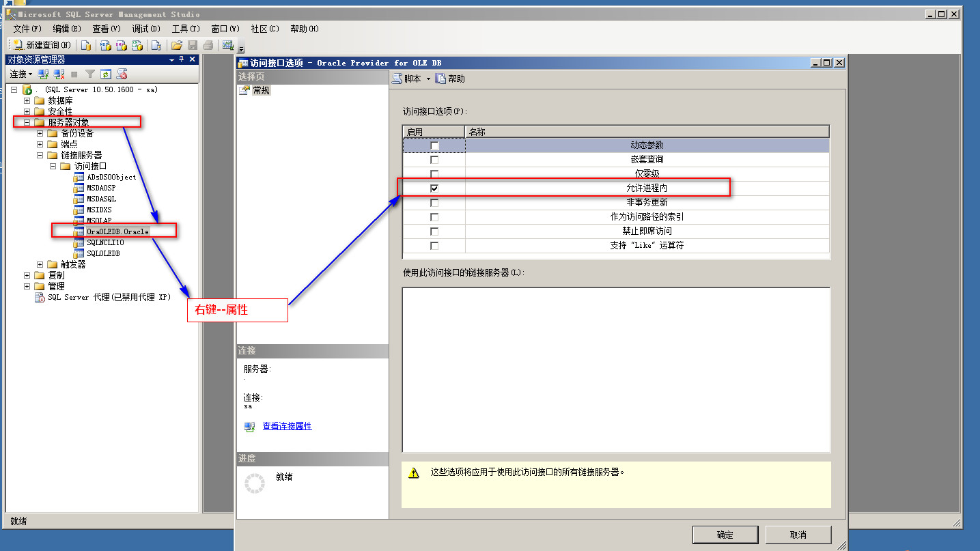This screenshot has width=980, height=551.
Task: Click the 帮助 help icon in dialog toolbar
Action: [x=440, y=79]
